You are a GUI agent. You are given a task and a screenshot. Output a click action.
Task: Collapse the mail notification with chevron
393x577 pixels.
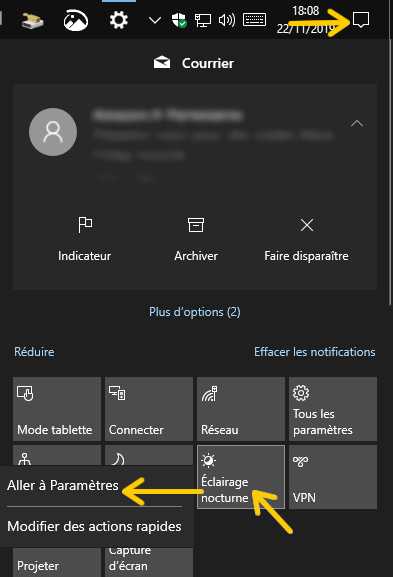[357, 123]
